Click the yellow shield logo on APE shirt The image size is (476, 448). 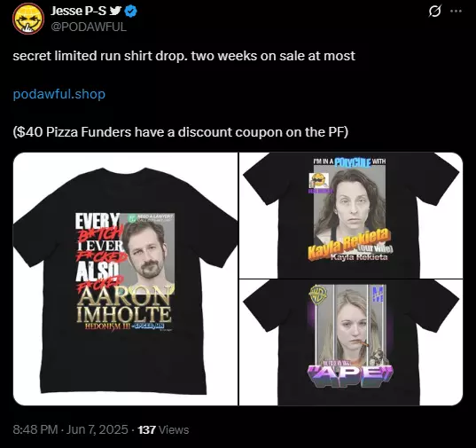pyautogui.click(x=318, y=295)
